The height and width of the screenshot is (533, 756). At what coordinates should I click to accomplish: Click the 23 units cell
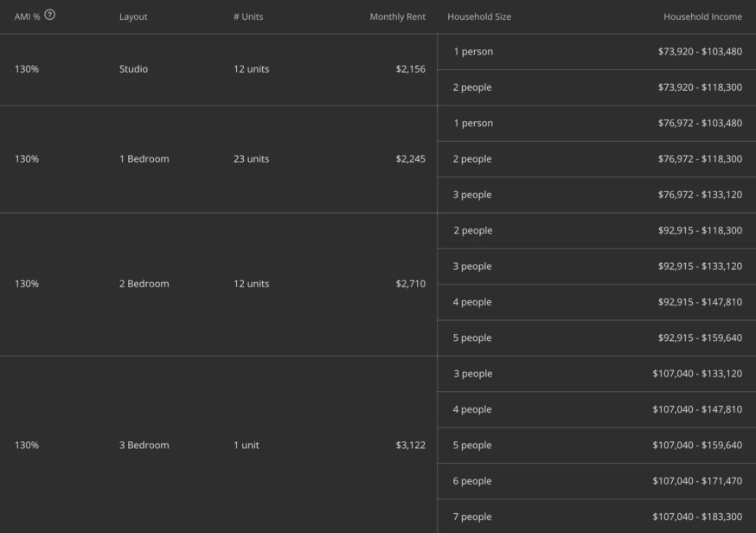[251, 159]
